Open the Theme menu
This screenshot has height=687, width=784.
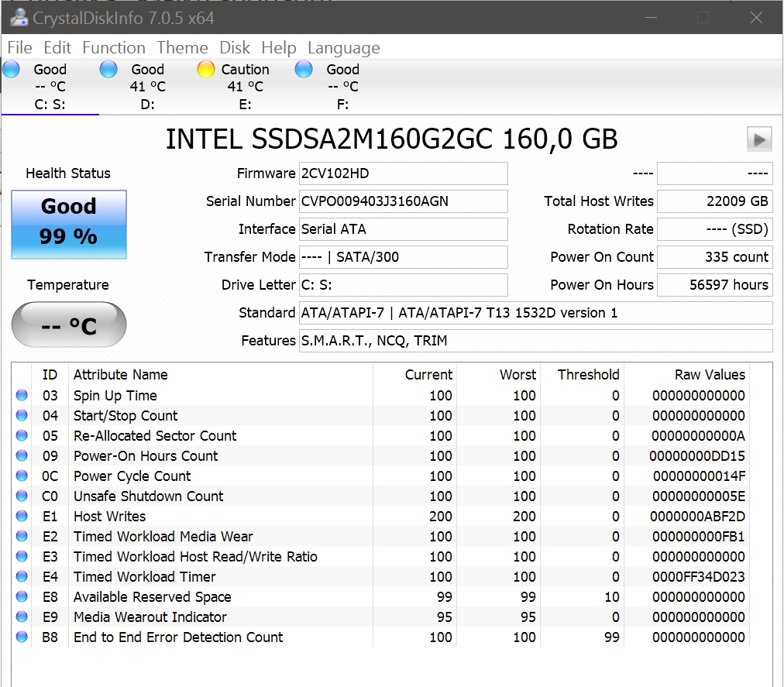pyautogui.click(x=182, y=48)
